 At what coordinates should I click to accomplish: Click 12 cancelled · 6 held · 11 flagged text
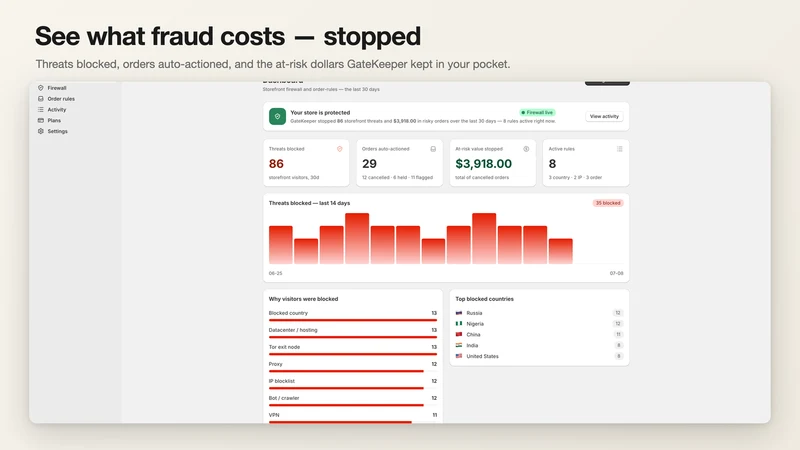click(x=397, y=178)
